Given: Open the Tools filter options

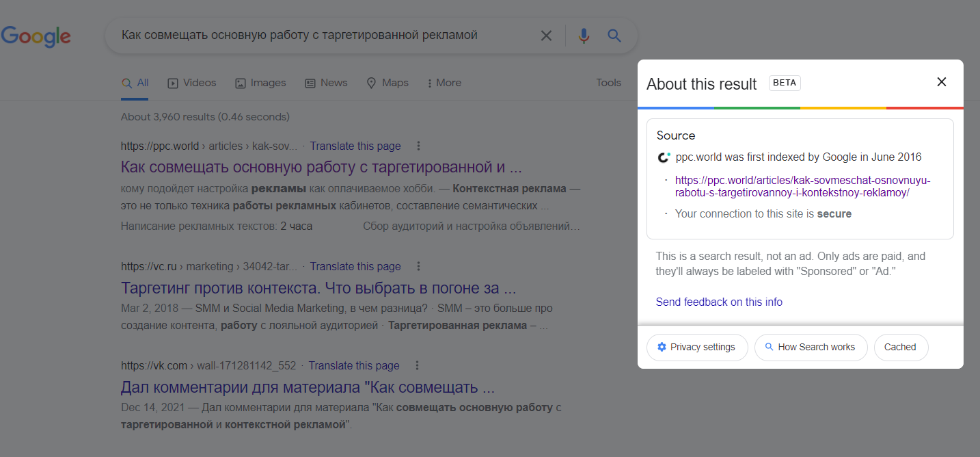Looking at the screenshot, I should (608, 83).
